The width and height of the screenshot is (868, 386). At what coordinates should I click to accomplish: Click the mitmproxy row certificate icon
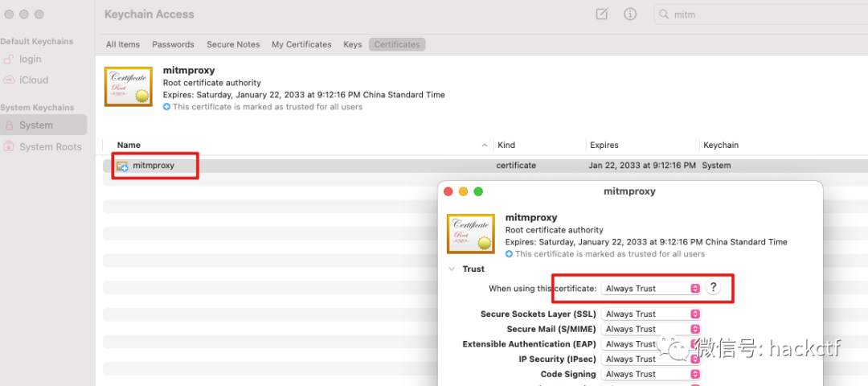[x=122, y=166]
